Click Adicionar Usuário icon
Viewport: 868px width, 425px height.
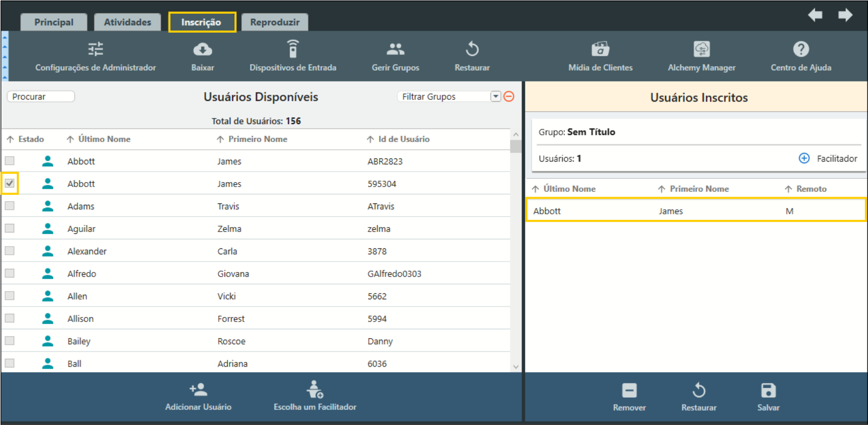pos(198,390)
